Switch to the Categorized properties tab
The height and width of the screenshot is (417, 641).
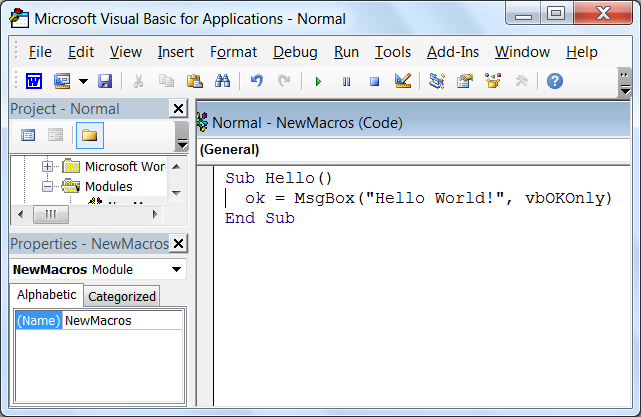pos(122,296)
